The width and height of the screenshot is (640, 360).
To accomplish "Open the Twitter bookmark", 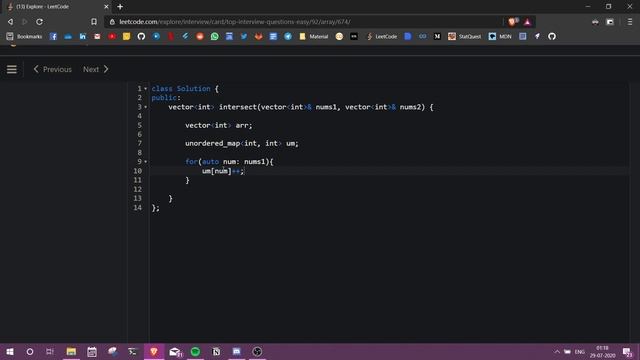I will click(244, 36).
